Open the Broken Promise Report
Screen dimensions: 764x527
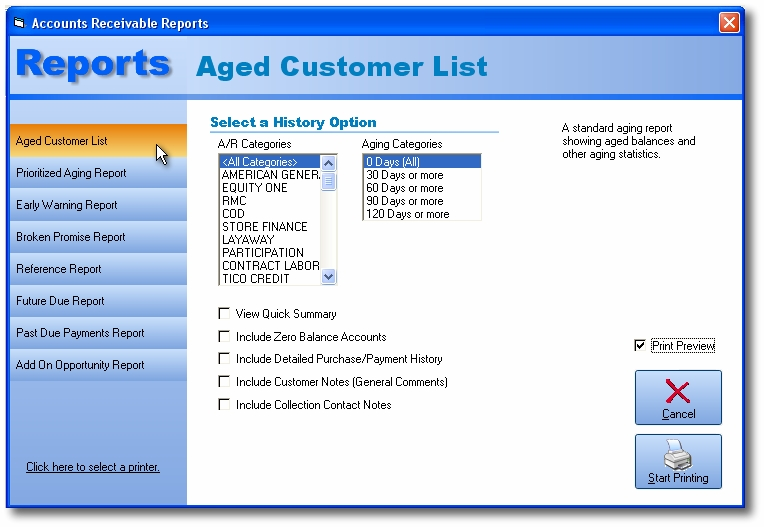71,237
